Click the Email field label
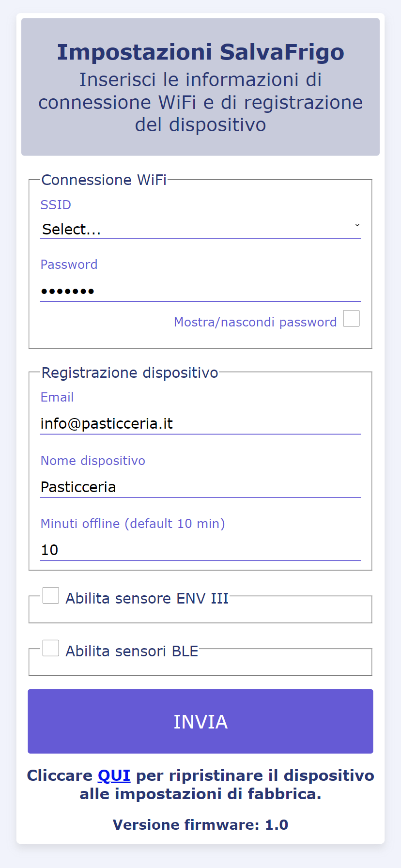Viewport: 401px width, 868px height. click(57, 397)
